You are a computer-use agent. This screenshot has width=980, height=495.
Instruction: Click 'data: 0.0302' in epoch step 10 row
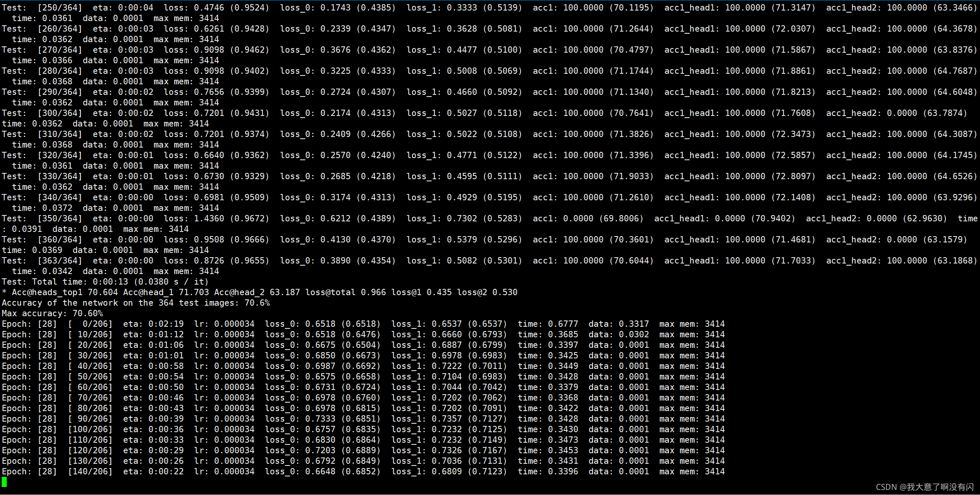tap(619, 334)
